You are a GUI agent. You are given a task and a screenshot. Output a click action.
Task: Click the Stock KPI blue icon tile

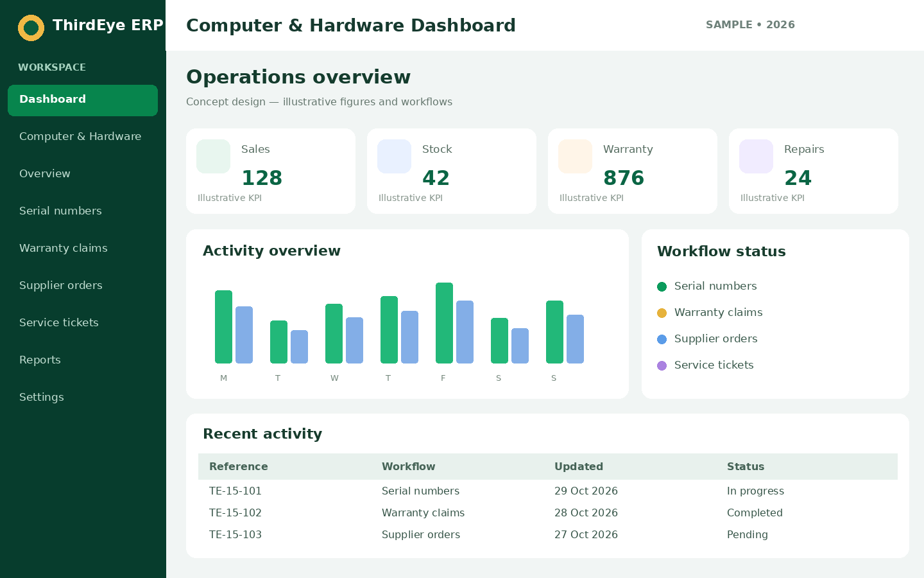tap(394, 156)
